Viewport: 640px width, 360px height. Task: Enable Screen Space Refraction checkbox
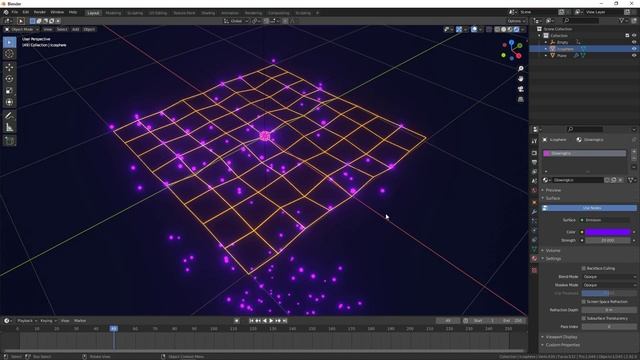tap(584, 302)
